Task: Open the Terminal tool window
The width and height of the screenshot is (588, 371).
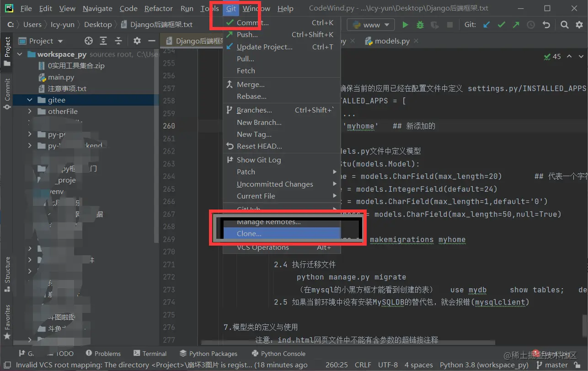Action: point(150,354)
